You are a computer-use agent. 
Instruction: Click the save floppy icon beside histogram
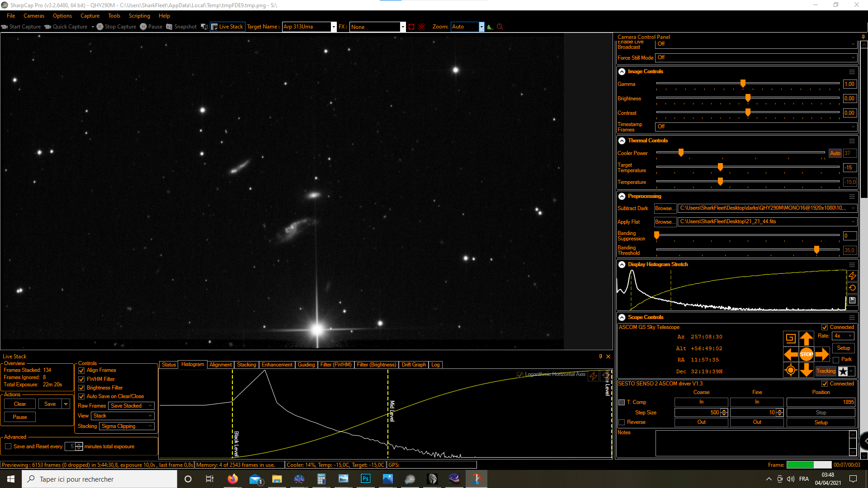(852, 300)
